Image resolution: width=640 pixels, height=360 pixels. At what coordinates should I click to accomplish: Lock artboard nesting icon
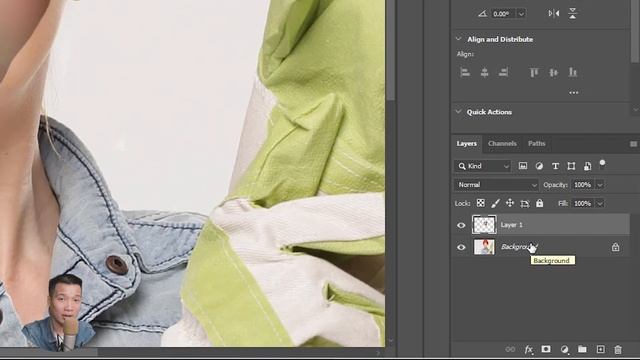(525, 203)
